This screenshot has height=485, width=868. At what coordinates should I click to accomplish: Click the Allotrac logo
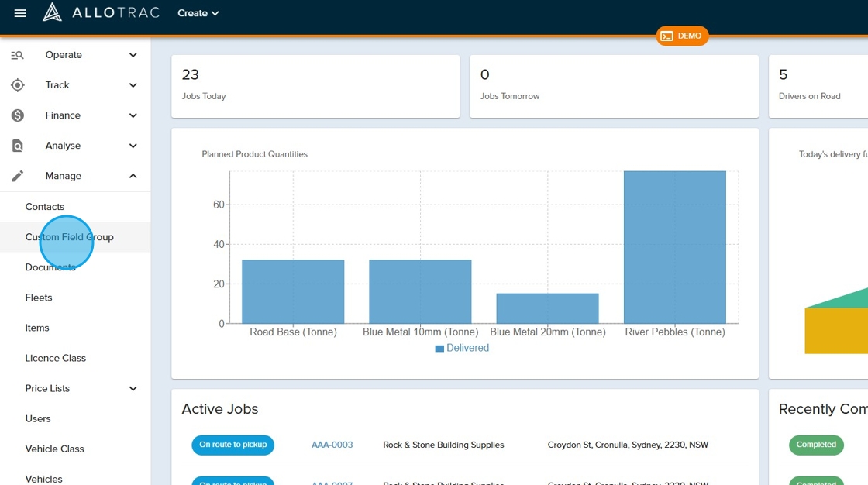[x=101, y=12]
